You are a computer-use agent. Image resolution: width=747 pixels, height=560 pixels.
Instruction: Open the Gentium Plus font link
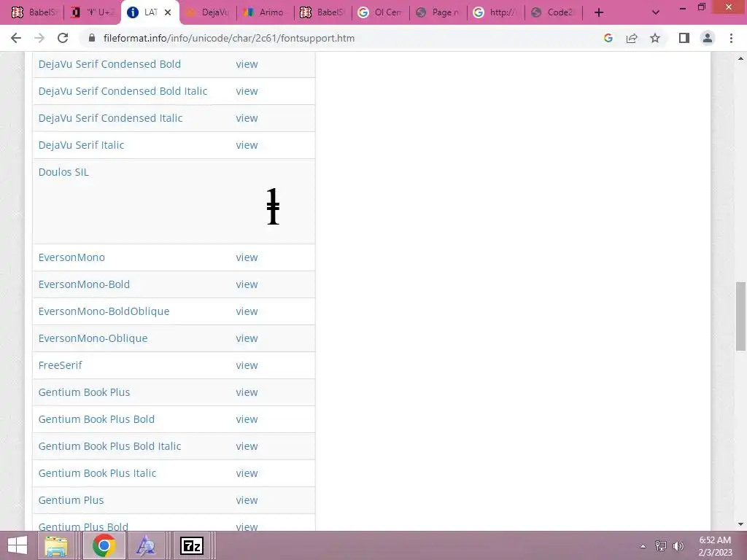click(71, 500)
